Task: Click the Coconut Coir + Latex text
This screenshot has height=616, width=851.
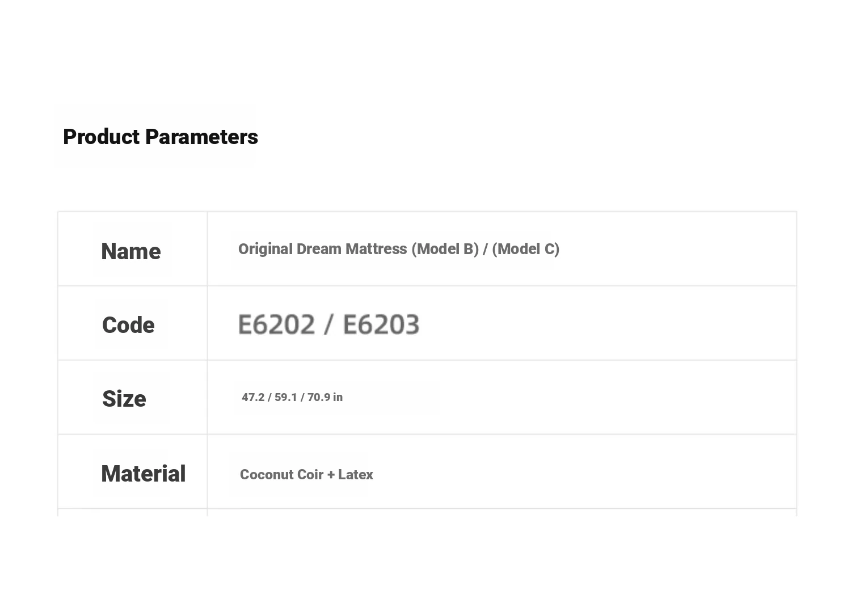Action: [306, 475]
